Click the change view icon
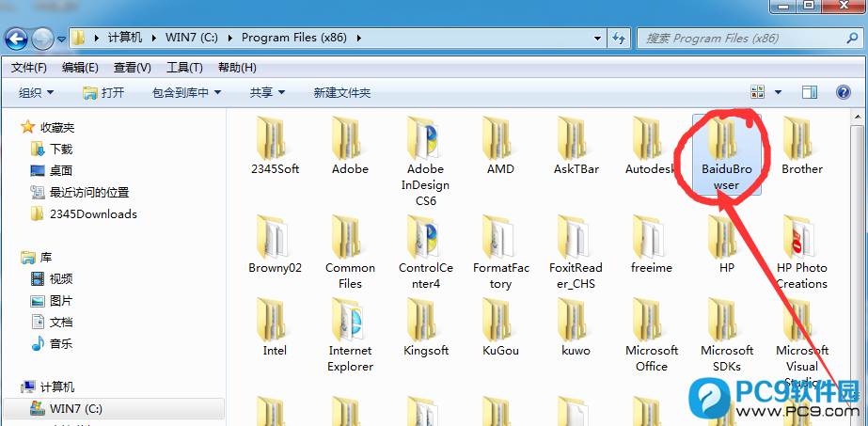 tap(757, 92)
